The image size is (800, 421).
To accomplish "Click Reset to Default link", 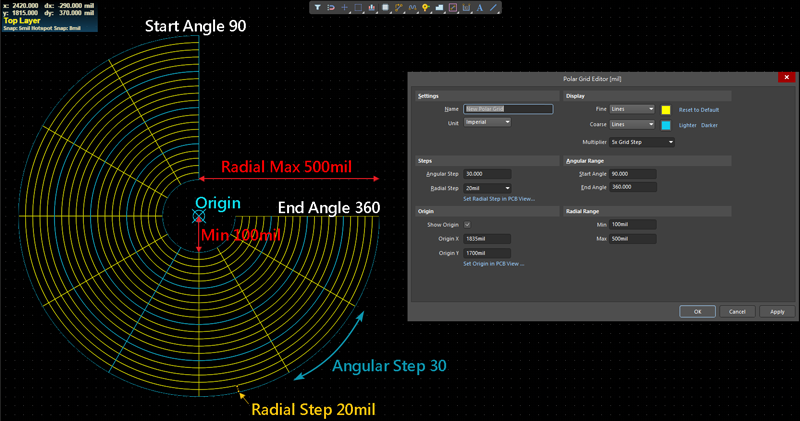I will pyautogui.click(x=700, y=109).
